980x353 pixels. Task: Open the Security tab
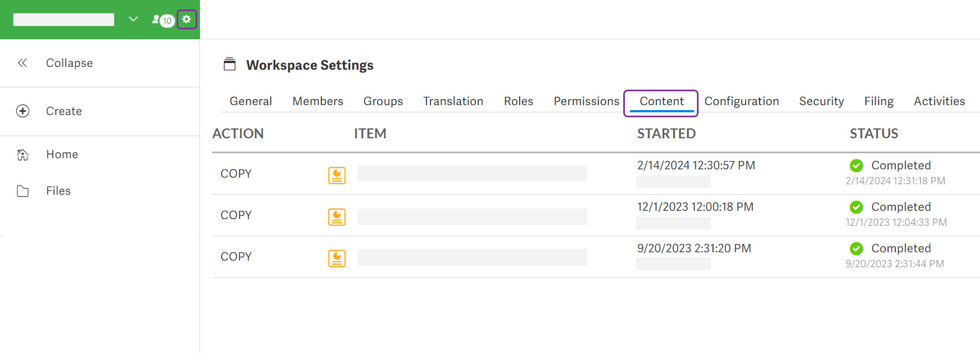click(x=822, y=101)
